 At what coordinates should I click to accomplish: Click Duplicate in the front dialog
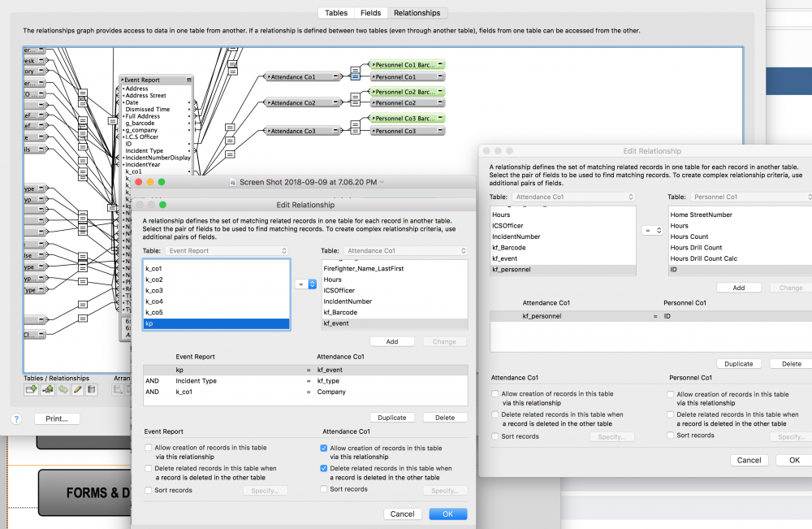(x=392, y=418)
